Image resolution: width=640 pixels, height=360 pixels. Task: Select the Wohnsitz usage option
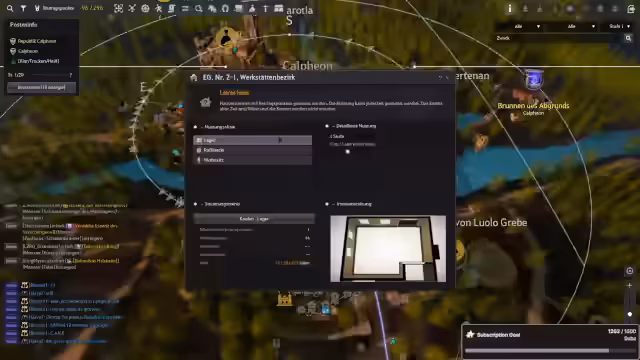click(x=253, y=160)
